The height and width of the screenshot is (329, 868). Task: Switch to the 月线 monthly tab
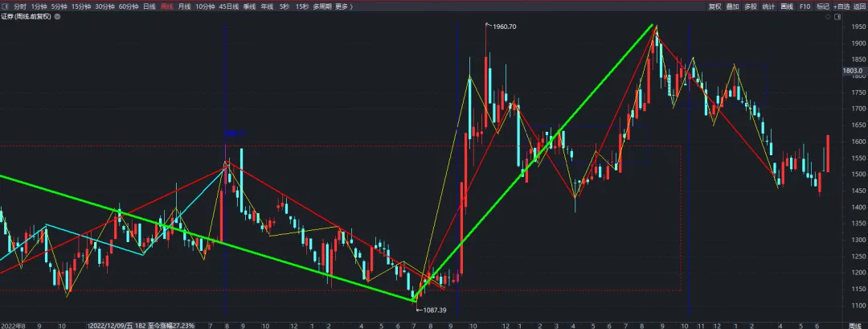pos(184,6)
